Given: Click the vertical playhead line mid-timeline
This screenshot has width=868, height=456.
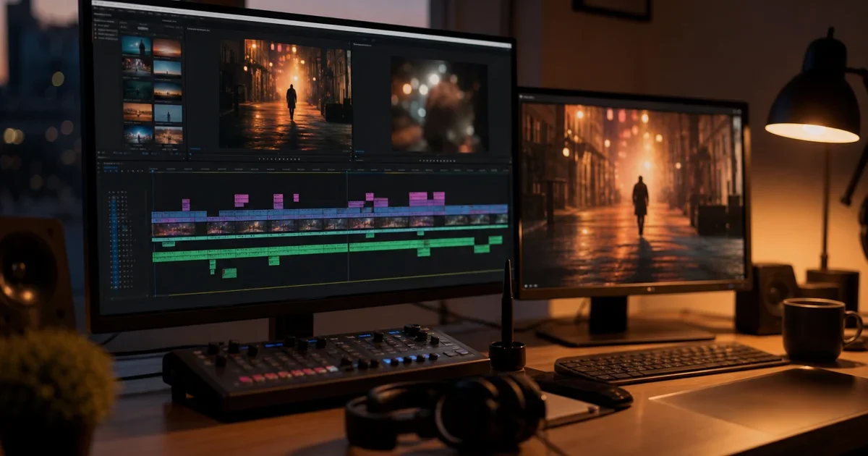Looking at the screenshot, I should tap(347, 226).
